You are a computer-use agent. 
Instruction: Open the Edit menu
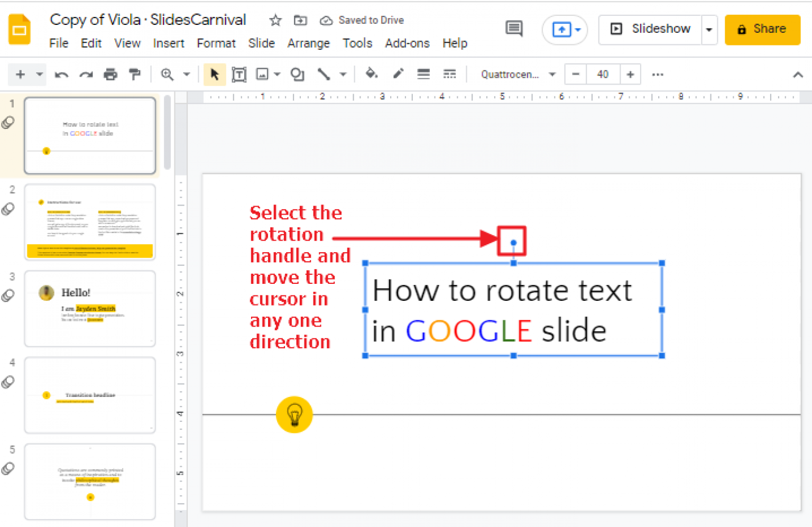(91, 43)
